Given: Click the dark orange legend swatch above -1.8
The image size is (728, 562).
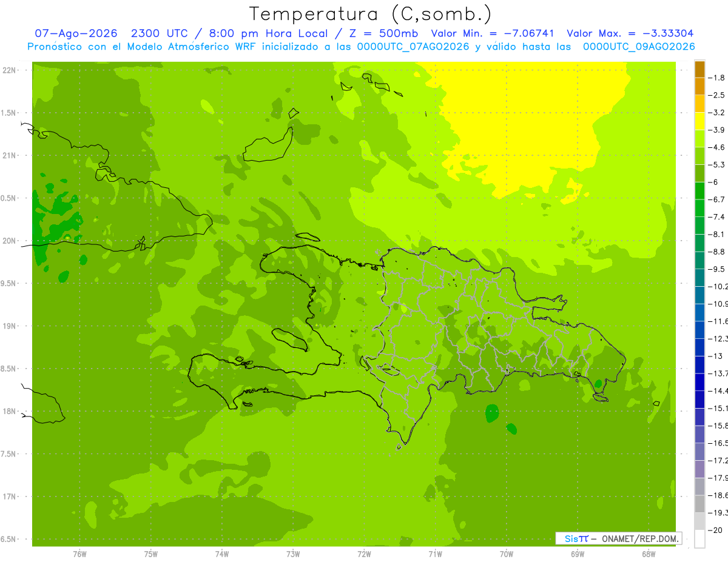Looking at the screenshot, I should (x=699, y=69).
